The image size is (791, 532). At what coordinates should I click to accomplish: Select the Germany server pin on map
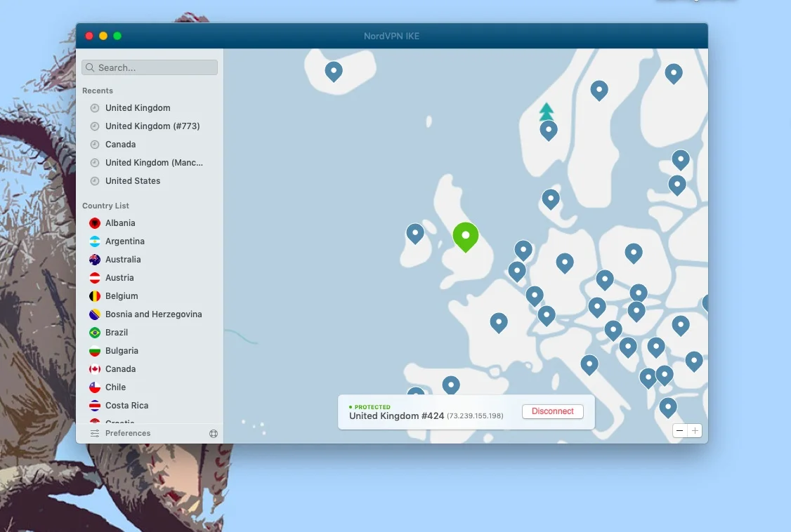[x=565, y=263]
